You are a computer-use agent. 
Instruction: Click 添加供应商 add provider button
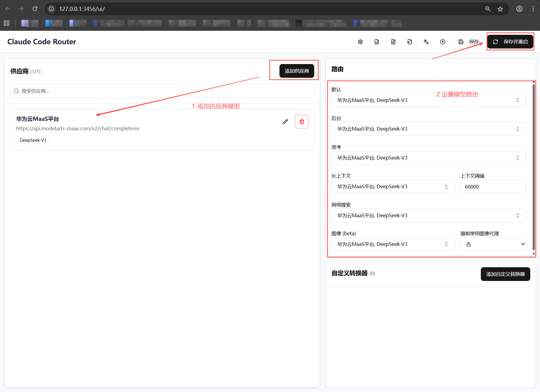[297, 71]
